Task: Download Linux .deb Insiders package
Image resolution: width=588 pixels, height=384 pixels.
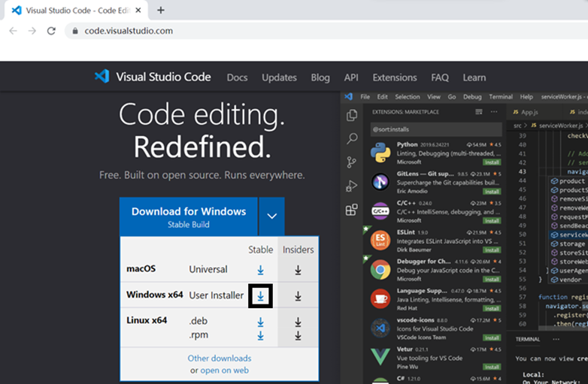Action: [298, 322]
